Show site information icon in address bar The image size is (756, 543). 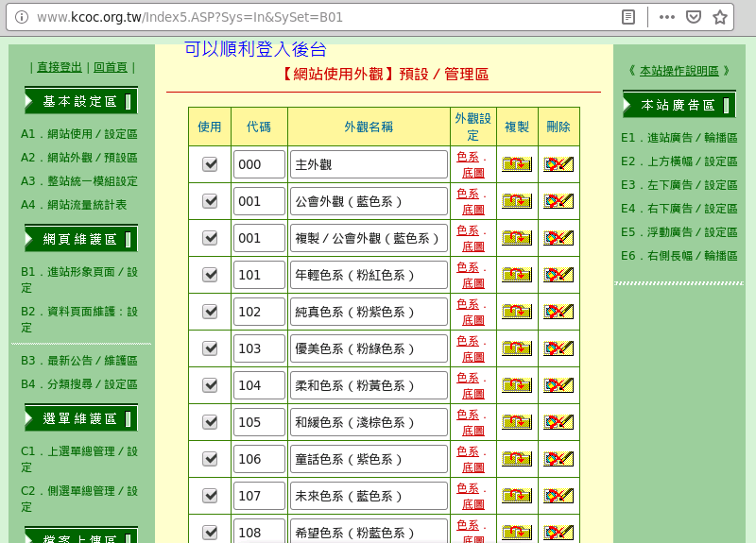(21, 17)
